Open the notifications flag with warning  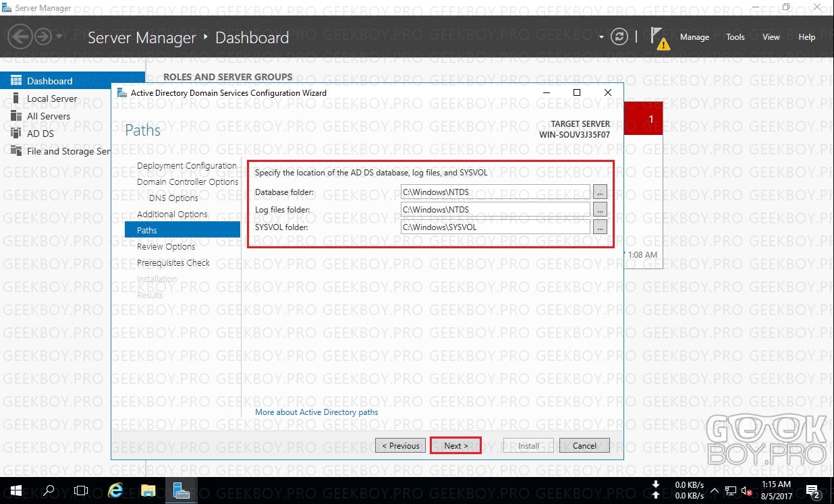(x=661, y=38)
